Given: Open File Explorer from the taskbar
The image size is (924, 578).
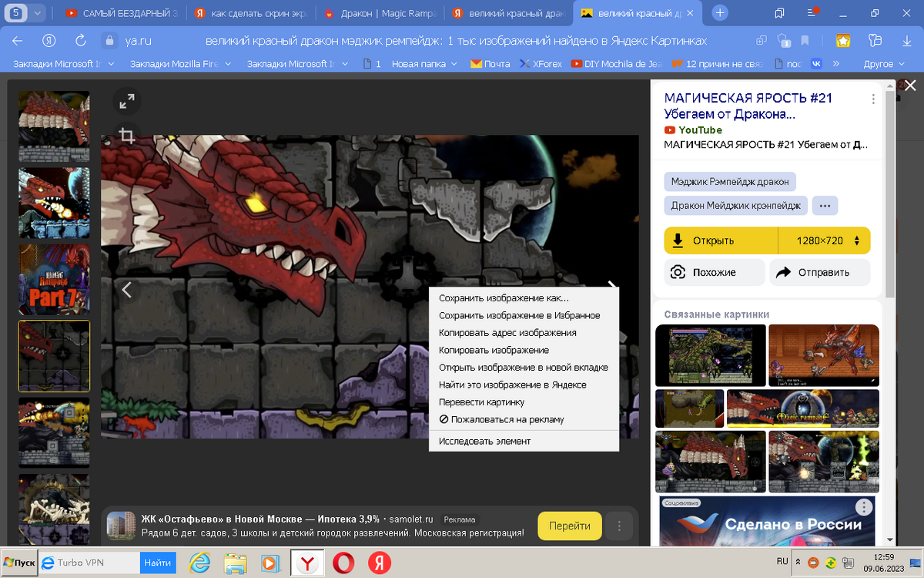Looking at the screenshot, I should [235, 563].
